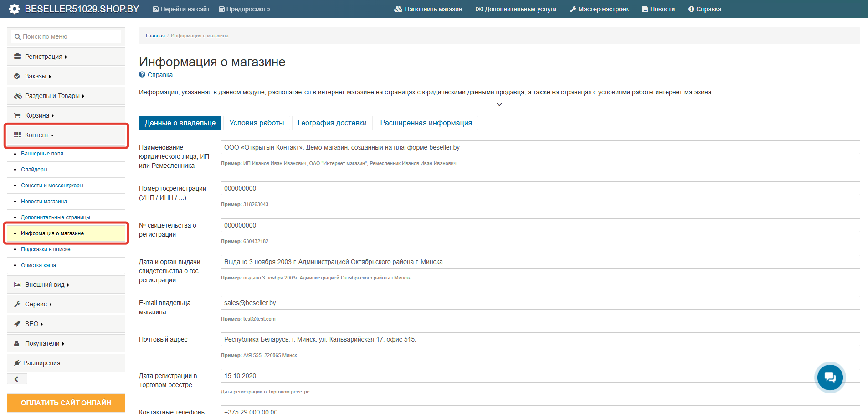Click the wrench icon for Мастер настроек
The image size is (868, 414).
[x=573, y=9]
